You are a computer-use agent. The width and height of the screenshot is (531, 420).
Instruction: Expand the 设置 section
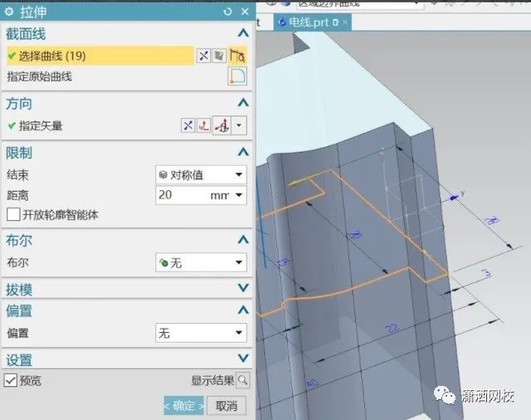243,359
